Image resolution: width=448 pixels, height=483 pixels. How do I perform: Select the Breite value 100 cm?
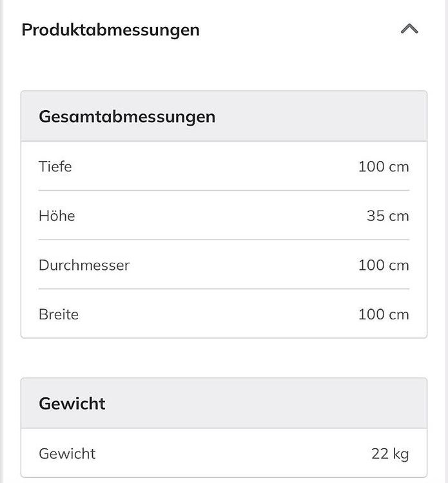pos(384,314)
